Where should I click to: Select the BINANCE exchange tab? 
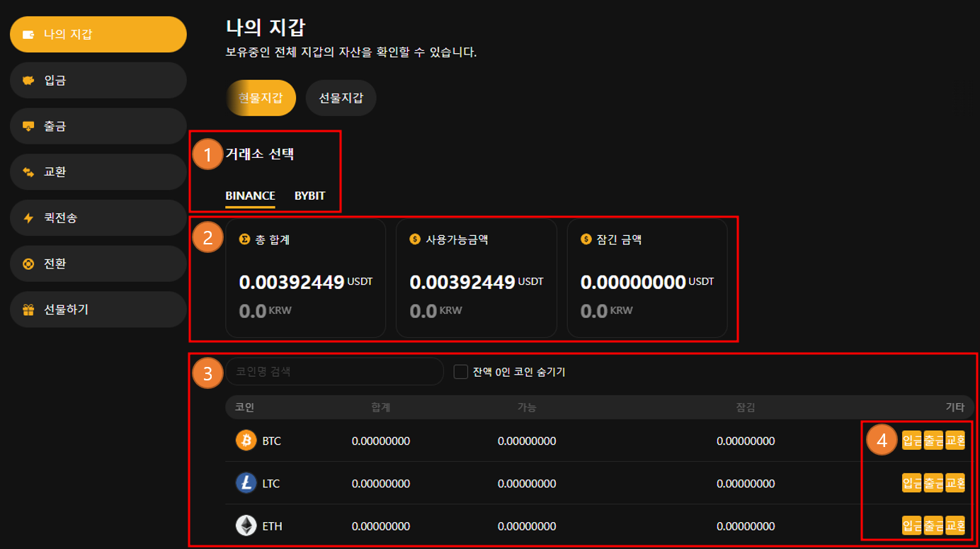[x=250, y=196]
